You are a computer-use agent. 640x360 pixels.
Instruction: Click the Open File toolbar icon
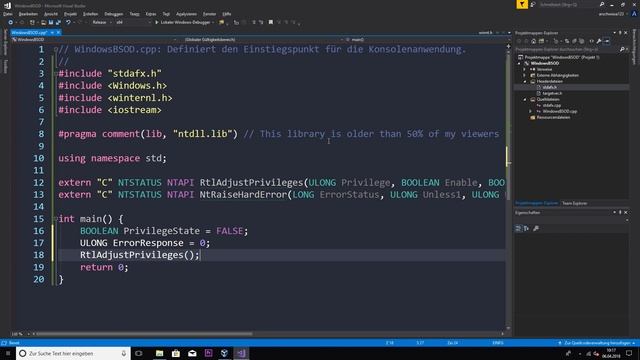tap(43, 22)
